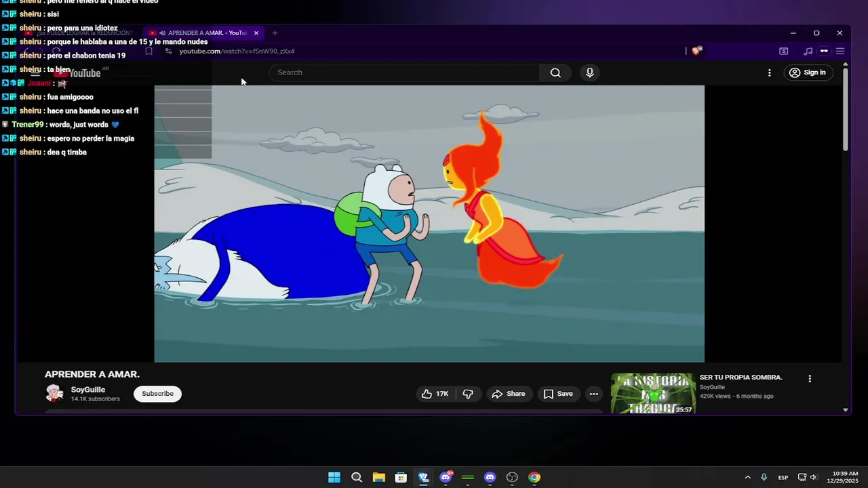868x488 pixels.
Task: Reload the page with refresh icon
Action: pyautogui.click(x=57, y=51)
